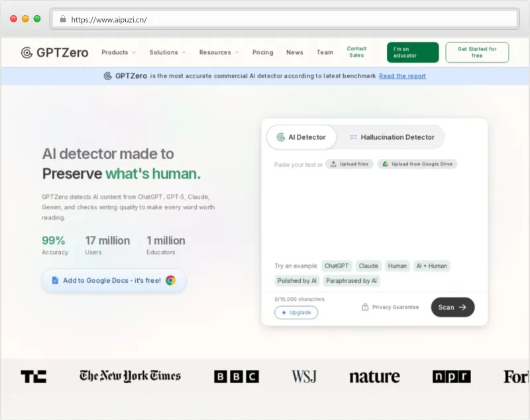530x420 pixels.
Task: Click the 0/10,000 characters counter
Action: click(x=299, y=299)
